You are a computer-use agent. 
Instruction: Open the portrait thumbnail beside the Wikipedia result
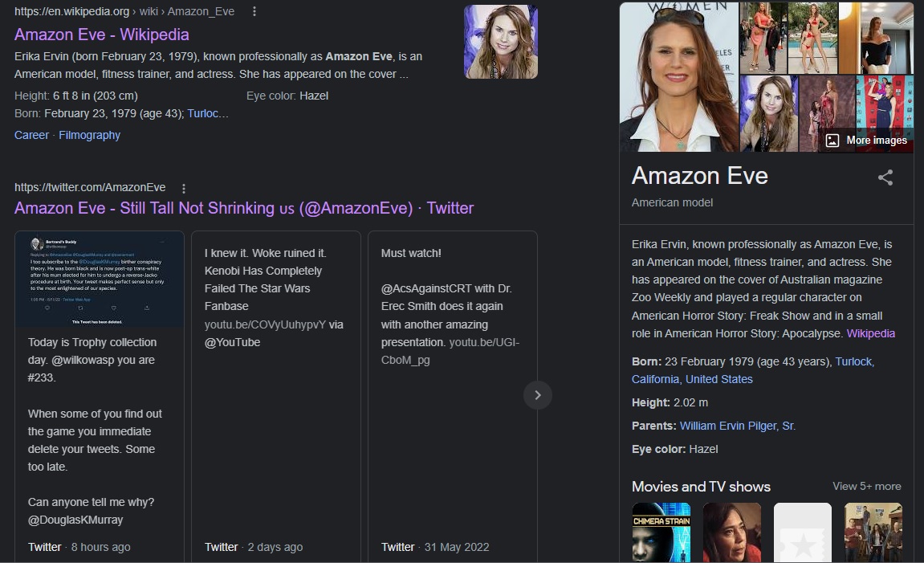(501, 42)
